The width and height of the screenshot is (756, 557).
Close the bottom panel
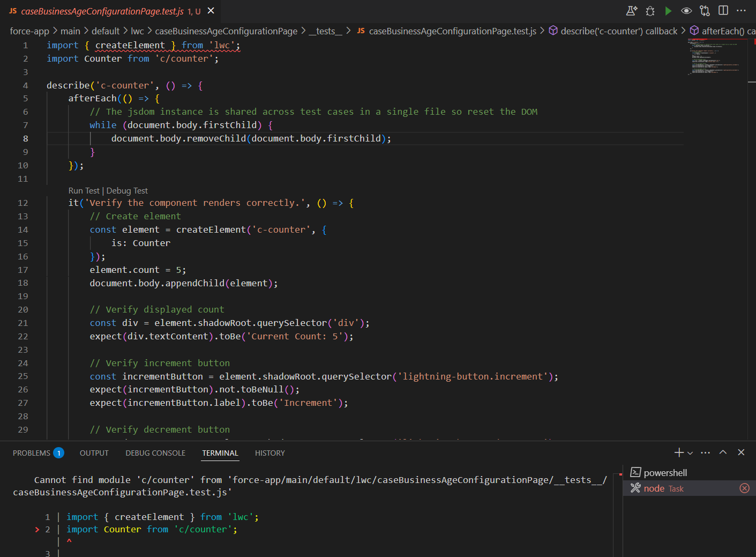(742, 452)
